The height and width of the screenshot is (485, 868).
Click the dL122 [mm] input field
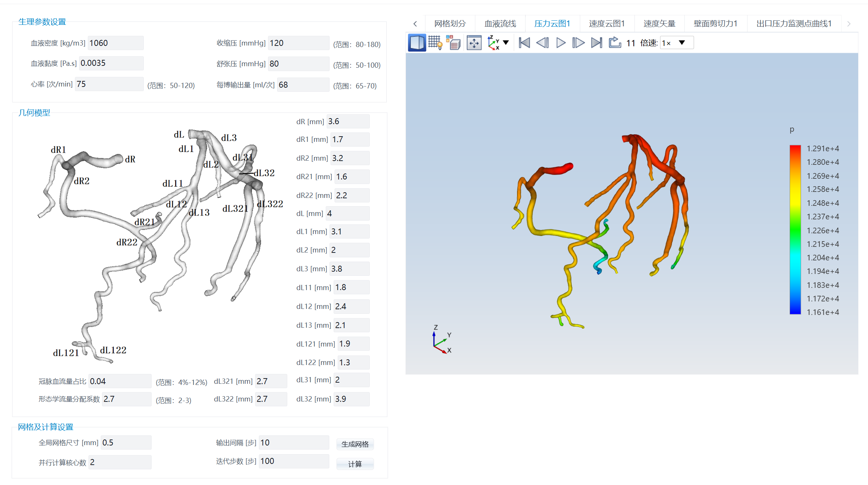pyautogui.click(x=354, y=363)
